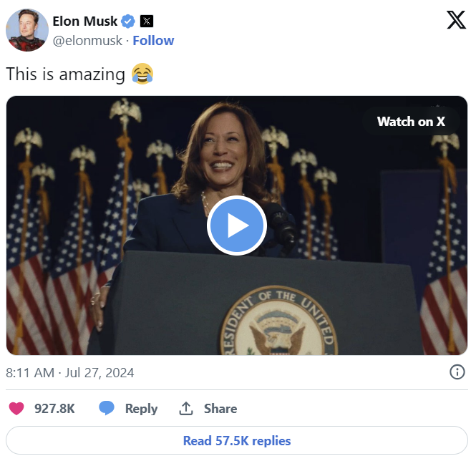476x456 pixels.
Task: Click the small X affiliation badge
Action: pos(146,21)
